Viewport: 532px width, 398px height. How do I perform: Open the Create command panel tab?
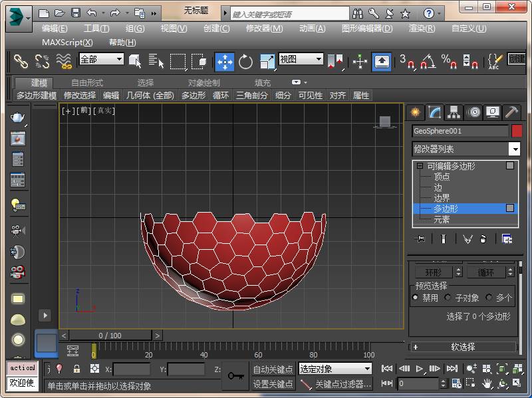pyautogui.click(x=415, y=112)
